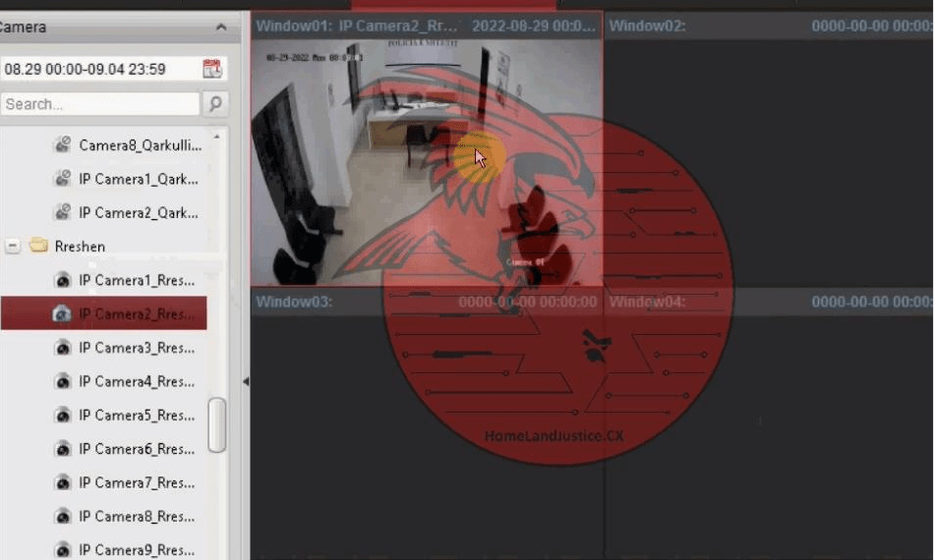Select IP Camera6_Rres in the camera tree
Image resolution: width=934 pixels, height=560 pixels.
pos(138,449)
